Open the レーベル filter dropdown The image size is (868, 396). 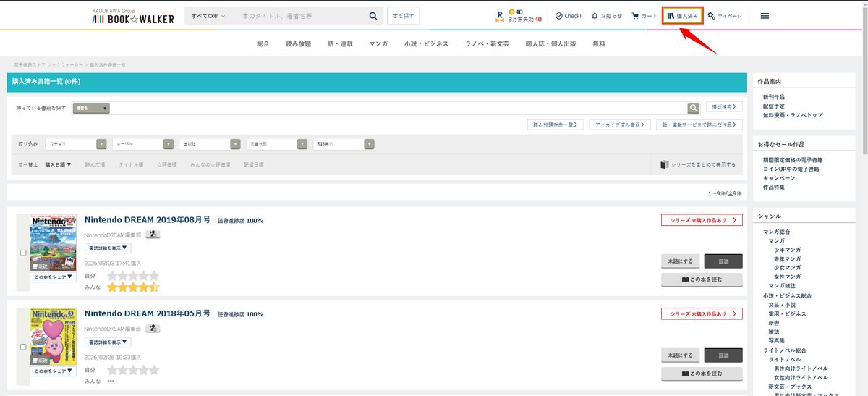(143, 144)
